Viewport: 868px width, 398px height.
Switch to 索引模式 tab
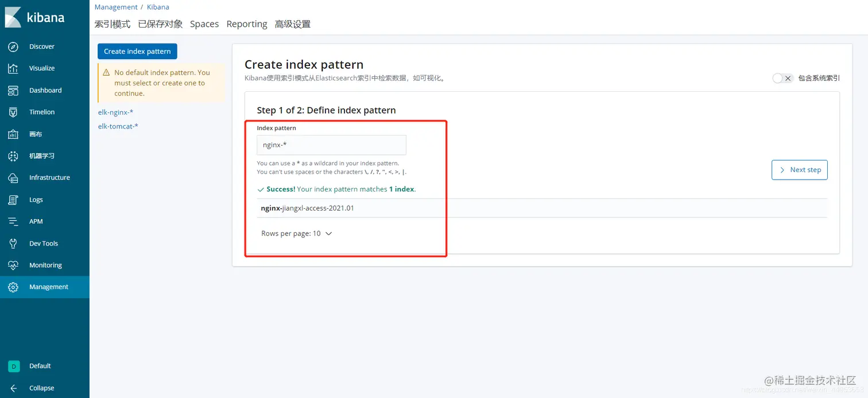[x=113, y=24]
